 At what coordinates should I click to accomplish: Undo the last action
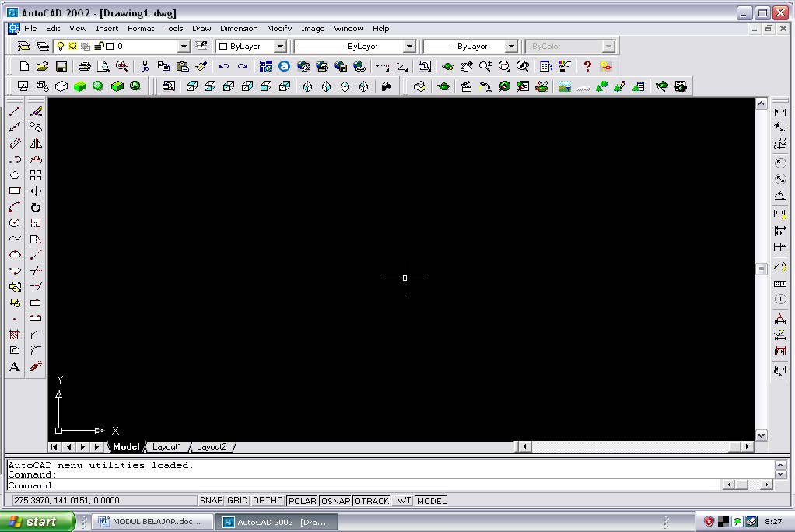point(223,66)
